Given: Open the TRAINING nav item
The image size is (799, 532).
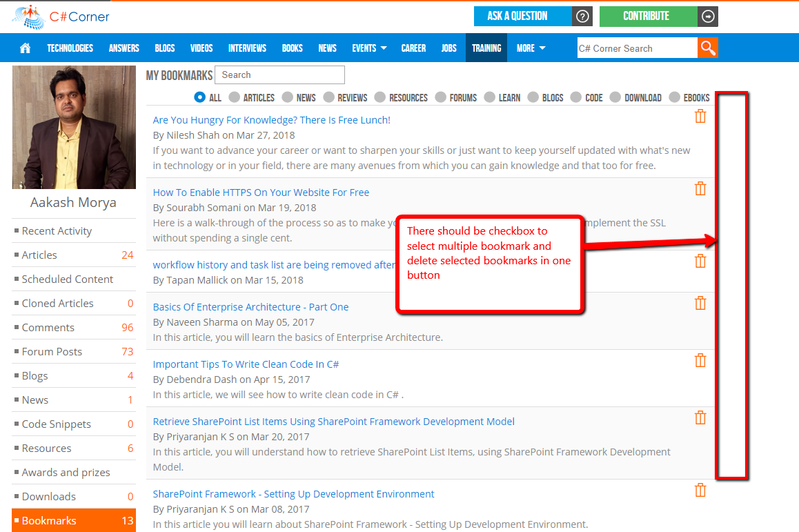Looking at the screenshot, I should (x=486, y=48).
